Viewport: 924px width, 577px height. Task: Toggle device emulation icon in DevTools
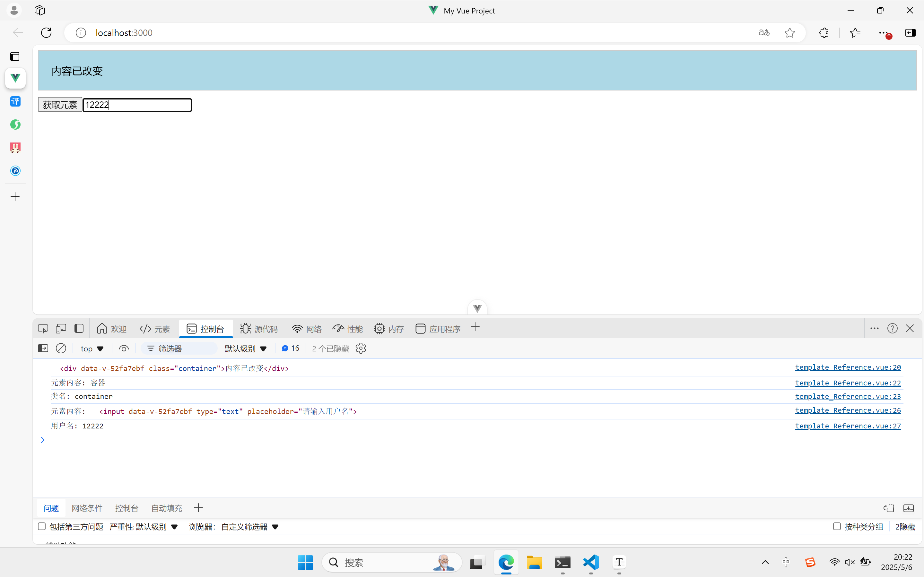[61, 329]
